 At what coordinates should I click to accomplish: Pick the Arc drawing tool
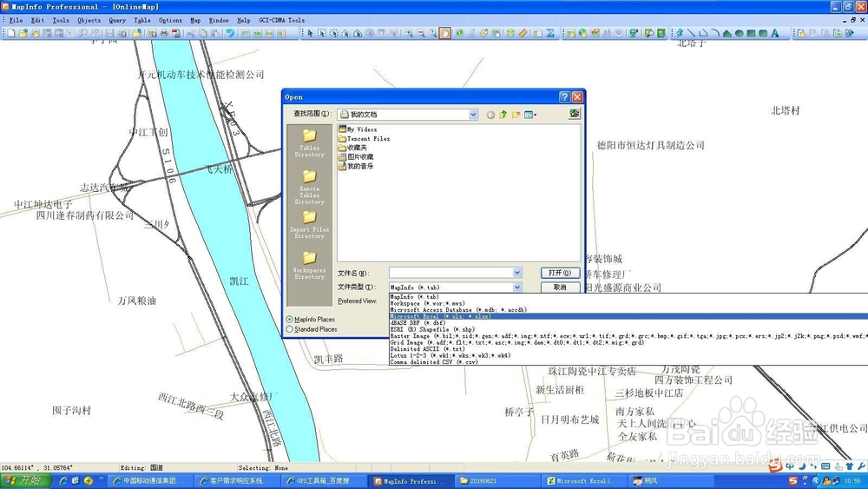[x=715, y=33]
